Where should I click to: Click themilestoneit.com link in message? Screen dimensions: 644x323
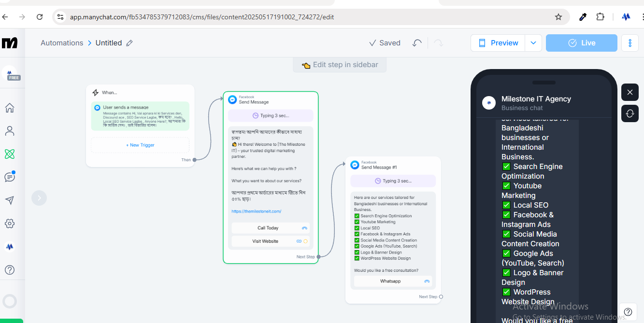tap(257, 211)
